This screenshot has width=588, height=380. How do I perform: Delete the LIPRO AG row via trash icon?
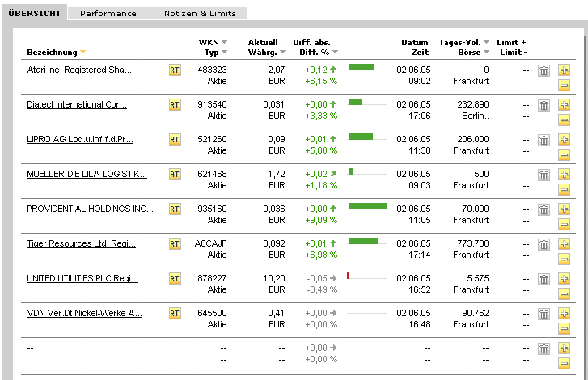(x=544, y=140)
